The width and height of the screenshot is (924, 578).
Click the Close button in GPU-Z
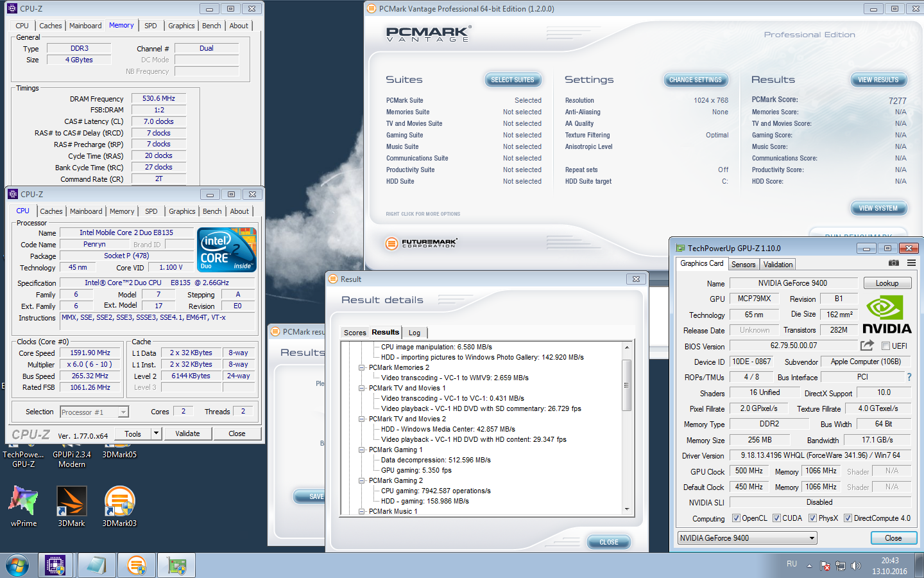893,538
